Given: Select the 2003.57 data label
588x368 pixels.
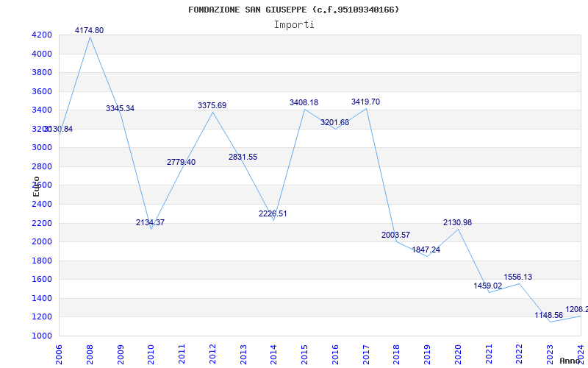Looking at the screenshot, I should coord(396,235).
